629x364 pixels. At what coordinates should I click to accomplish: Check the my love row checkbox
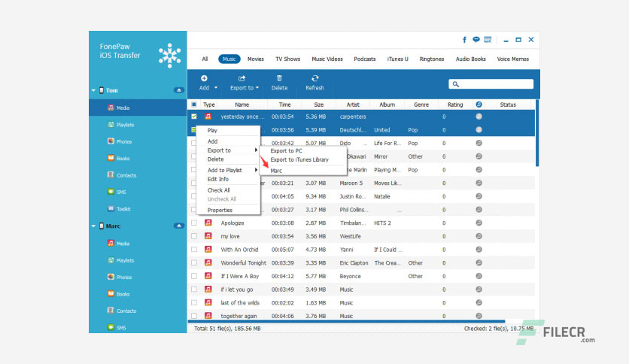tap(194, 236)
